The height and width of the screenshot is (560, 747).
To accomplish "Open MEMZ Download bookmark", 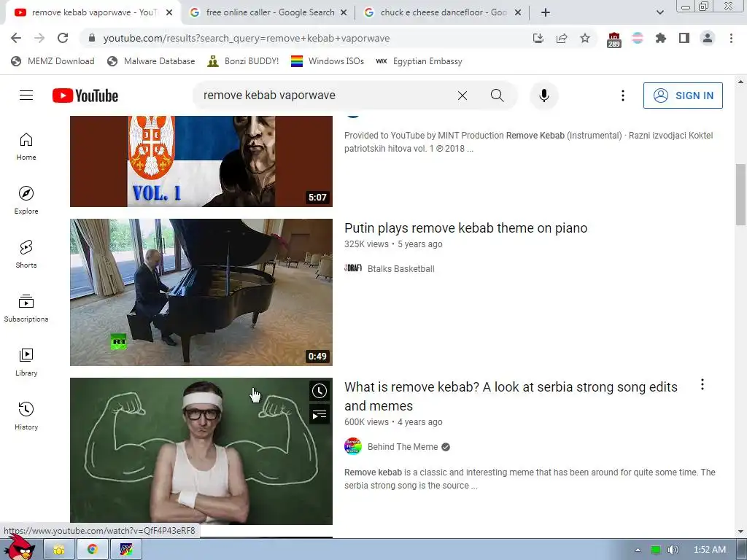I will pos(53,61).
